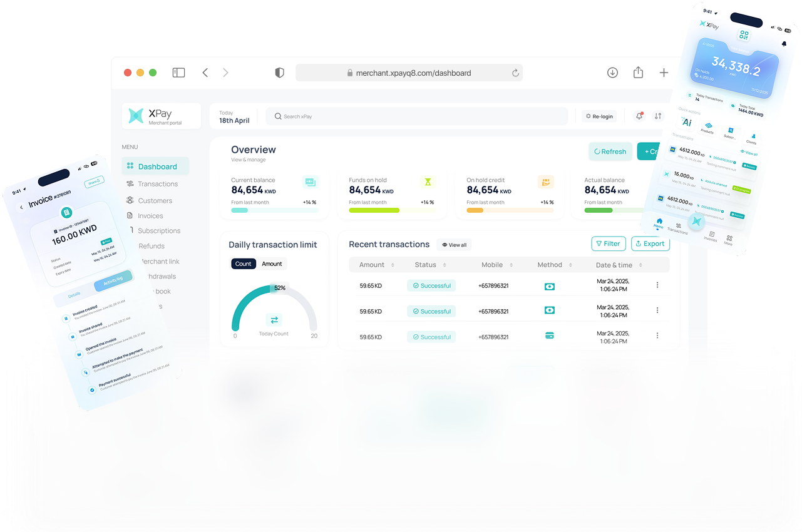The width and height of the screenshot is (802, 532).
Task: Switch to Details tab on Invoice phone
Action: pyautogui.click(x=74, y=295)
